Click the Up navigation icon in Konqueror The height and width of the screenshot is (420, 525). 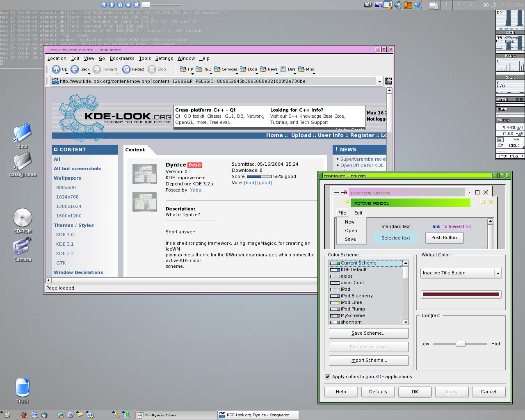point(56,69)
